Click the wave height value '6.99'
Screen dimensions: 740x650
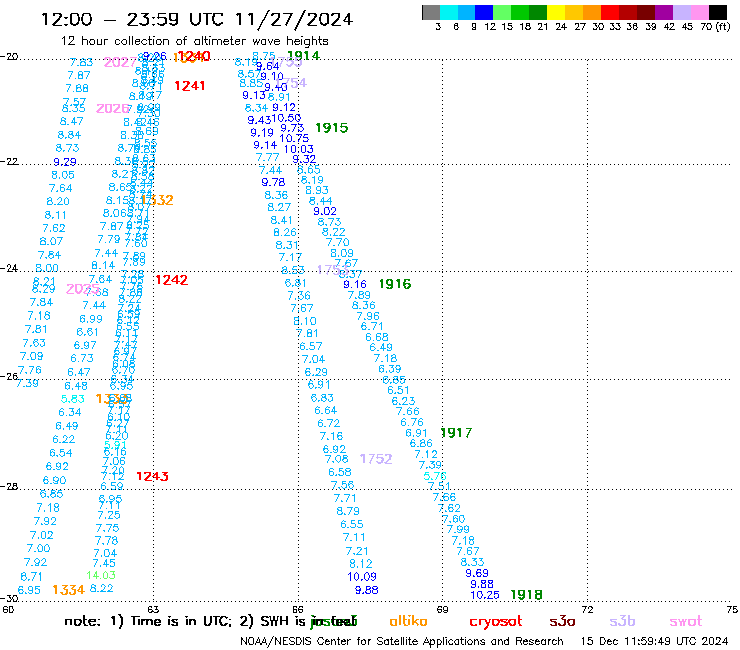pos(91,319)
